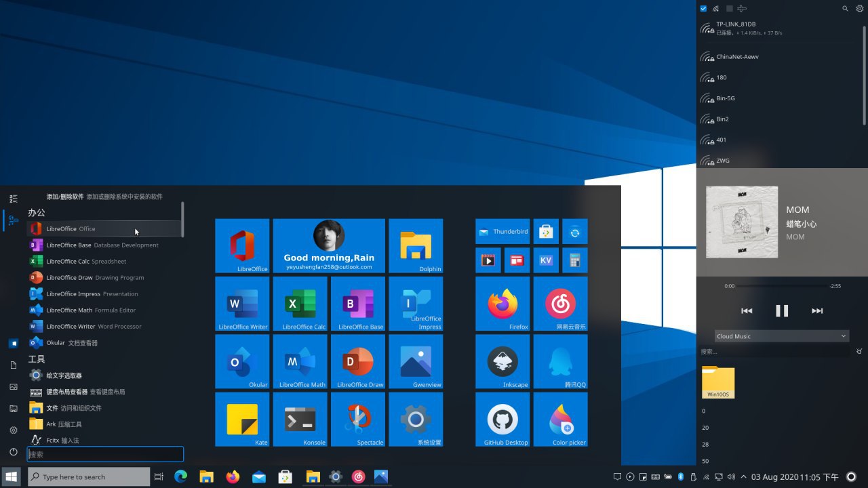The image size is (868, 488).
Task: Launch the Inkscape tile
Action: click(502, 361)
